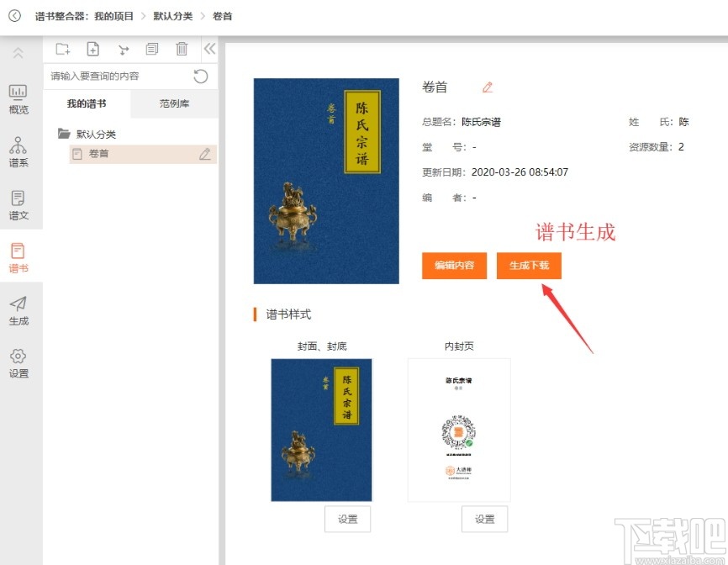Click the add document icon in toolbar
Screen dimensions: 728x565
pos(94,49)
